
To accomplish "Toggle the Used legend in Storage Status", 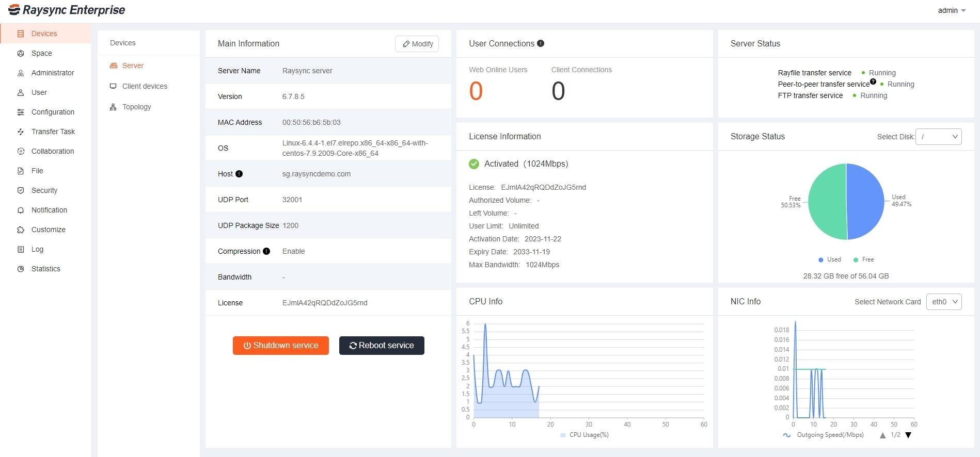I will tap(829, 259).
